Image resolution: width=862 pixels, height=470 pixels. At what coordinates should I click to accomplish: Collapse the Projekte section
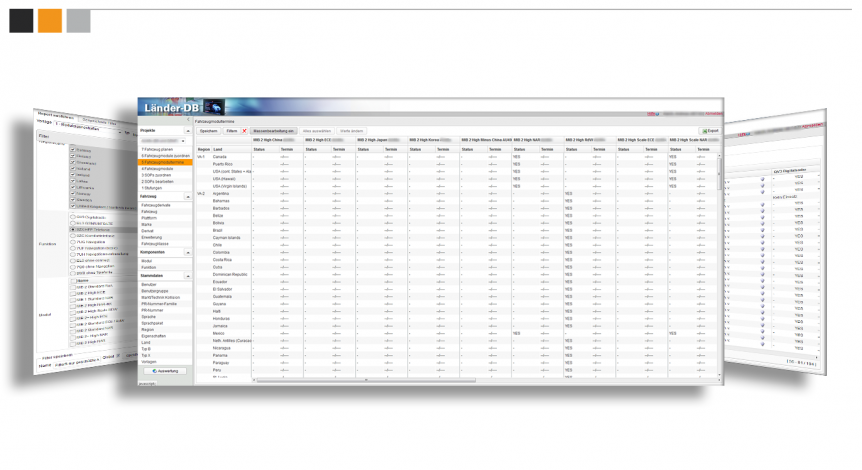click(x=186, y=131)
